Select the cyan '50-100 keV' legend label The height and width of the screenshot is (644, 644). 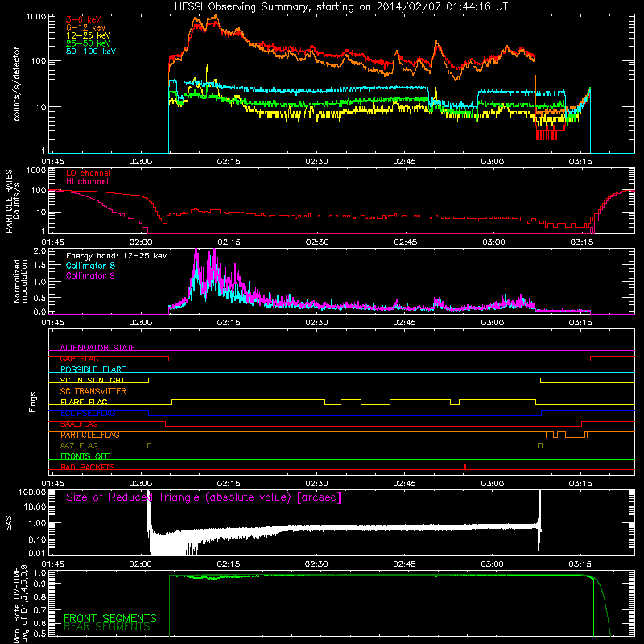click(x=91, y=52)
